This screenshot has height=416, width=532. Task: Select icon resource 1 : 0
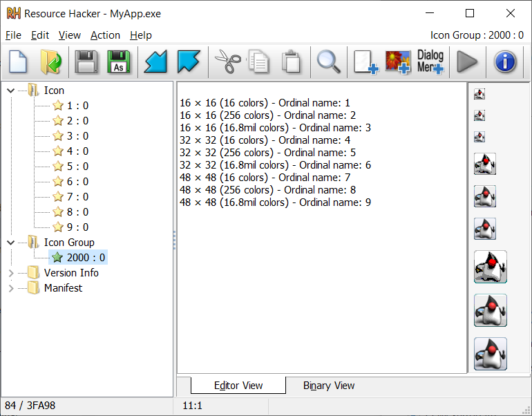[x=70, y=106]
